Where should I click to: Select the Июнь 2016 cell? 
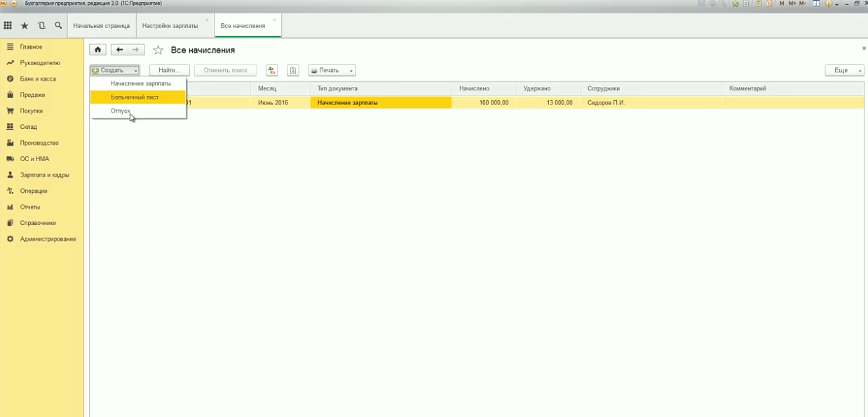click(280, 102)
